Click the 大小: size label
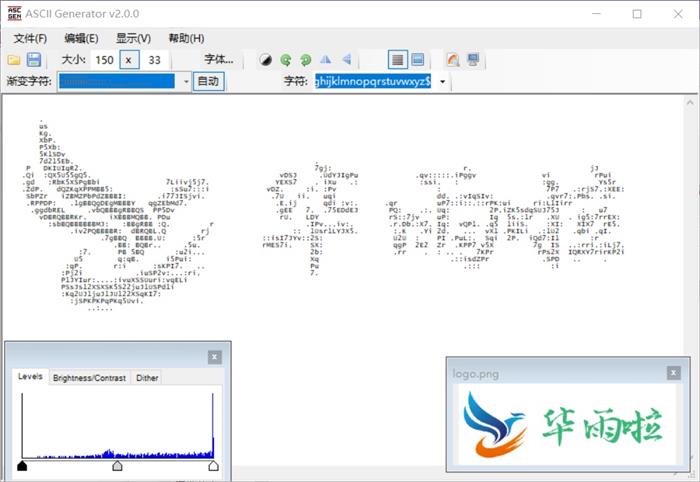 click(x=73, y=60)
